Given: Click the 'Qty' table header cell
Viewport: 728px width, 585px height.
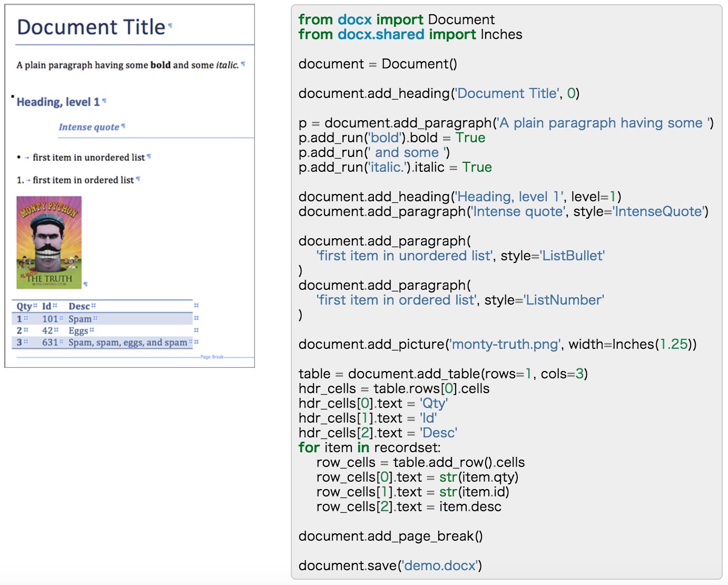Looking at the screenshot, I should pos(24,306).
